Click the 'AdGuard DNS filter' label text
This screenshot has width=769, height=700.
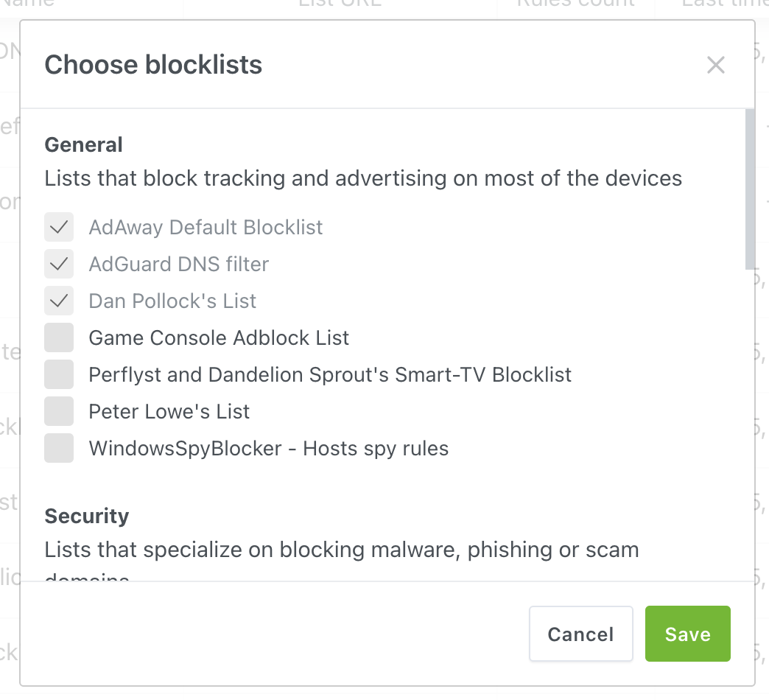click(x=179, y=264)
